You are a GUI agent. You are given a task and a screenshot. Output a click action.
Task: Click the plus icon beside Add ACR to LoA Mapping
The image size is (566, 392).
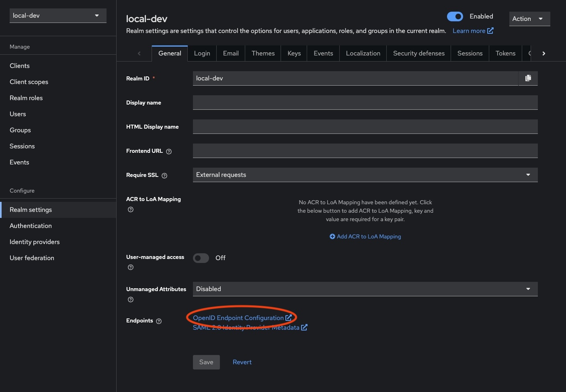[333, 236]
